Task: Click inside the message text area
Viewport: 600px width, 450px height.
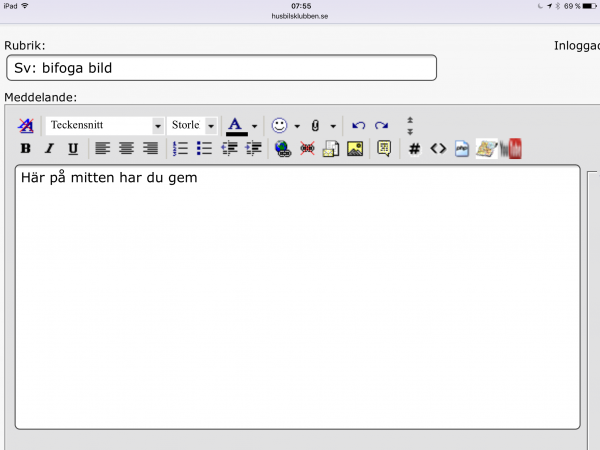Action: [x=297, y=300]
